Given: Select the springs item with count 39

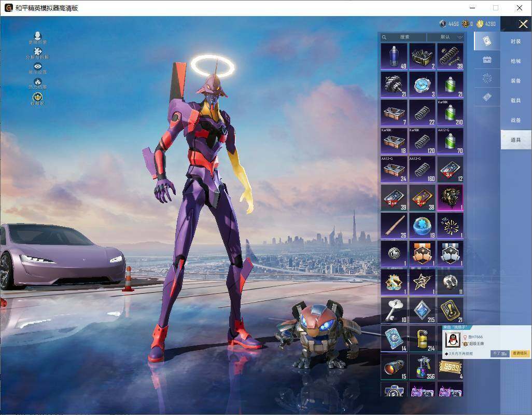Looking at the screenshot, I should coord(450,57).
